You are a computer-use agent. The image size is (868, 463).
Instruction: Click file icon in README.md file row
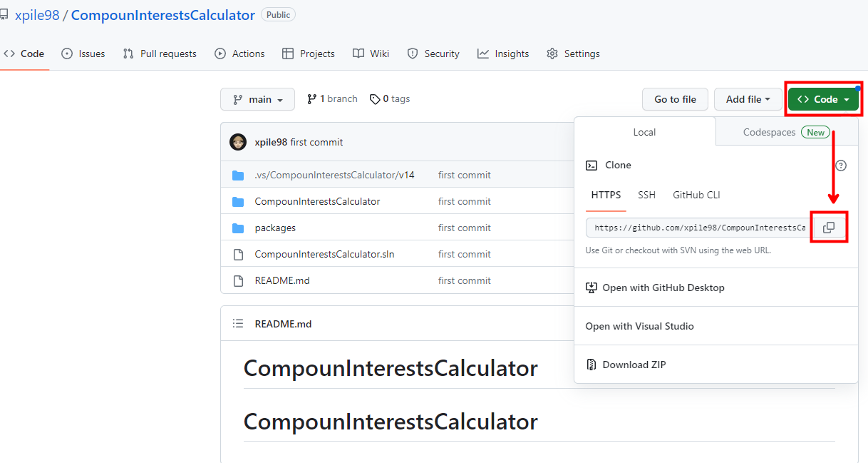(238, 280)
